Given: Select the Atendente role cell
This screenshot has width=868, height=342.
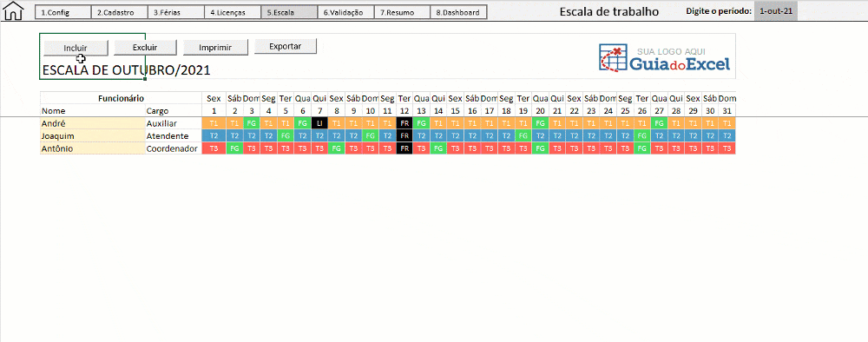Looking at the screenshot, I should pyautogui.click(x=174, y=136).
